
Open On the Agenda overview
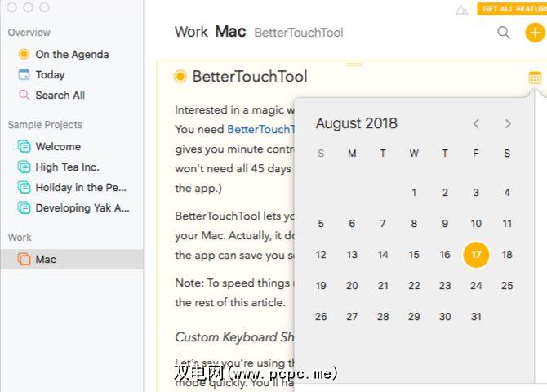pos(72,55)
